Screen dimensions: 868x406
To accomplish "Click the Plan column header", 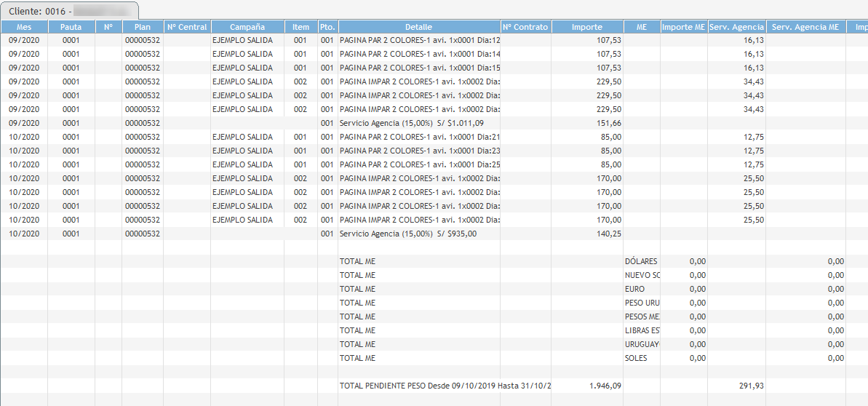I will click(x=142, y=27).
